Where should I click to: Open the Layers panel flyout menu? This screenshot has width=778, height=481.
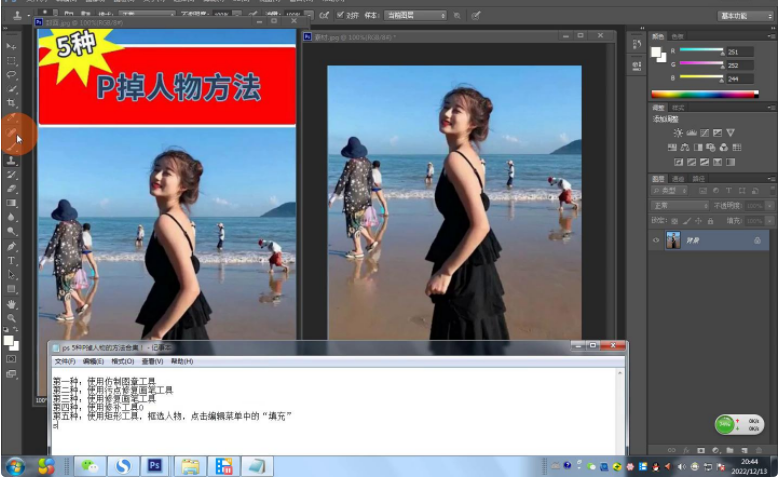click(x=772, y=178)
